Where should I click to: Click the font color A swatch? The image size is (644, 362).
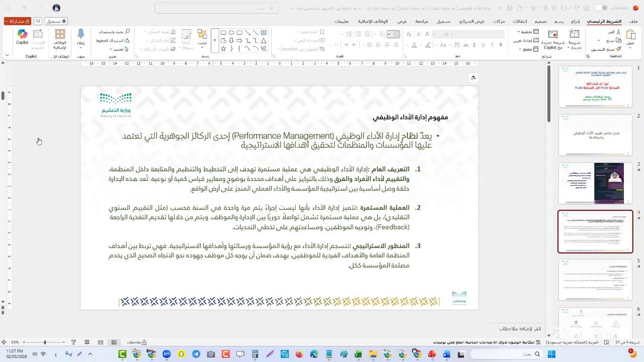(414, 45)
